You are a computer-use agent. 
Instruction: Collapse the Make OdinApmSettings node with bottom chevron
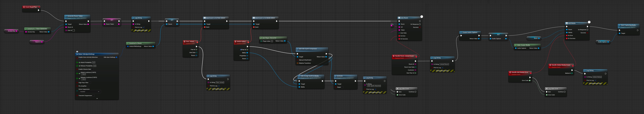pyautogui.click(x=97, y=99)
